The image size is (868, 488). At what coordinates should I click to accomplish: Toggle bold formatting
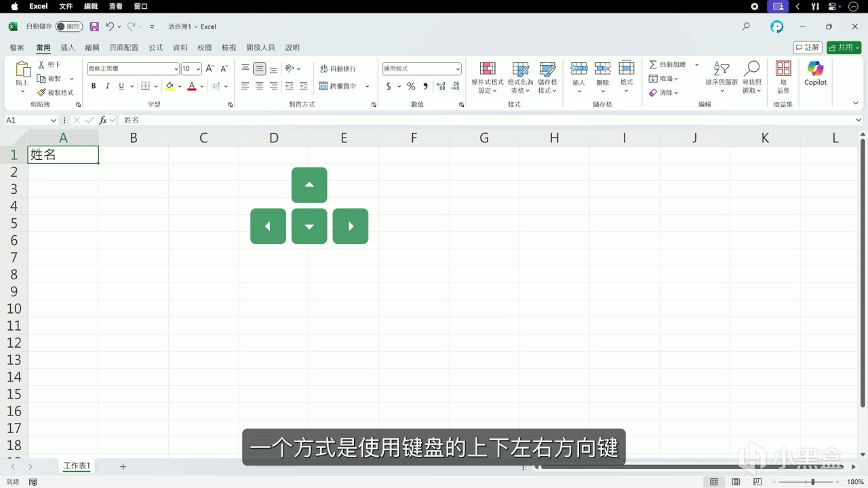tap(94, 86)
